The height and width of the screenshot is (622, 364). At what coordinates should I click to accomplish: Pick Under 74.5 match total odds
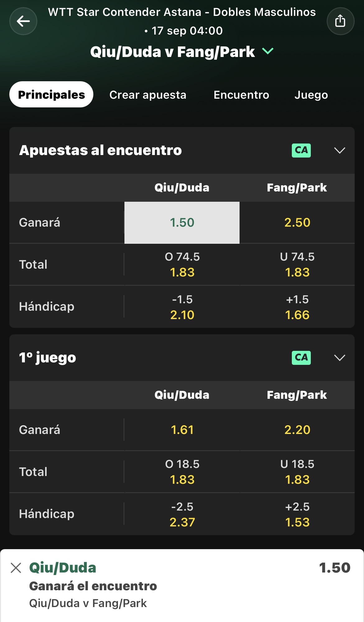pyautogui.click(x=297, y=265)
